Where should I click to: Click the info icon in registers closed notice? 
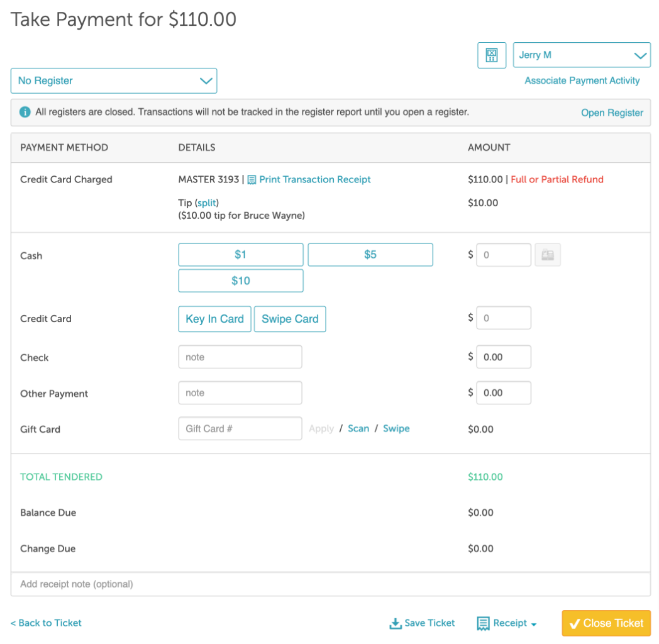click(25, 112)
